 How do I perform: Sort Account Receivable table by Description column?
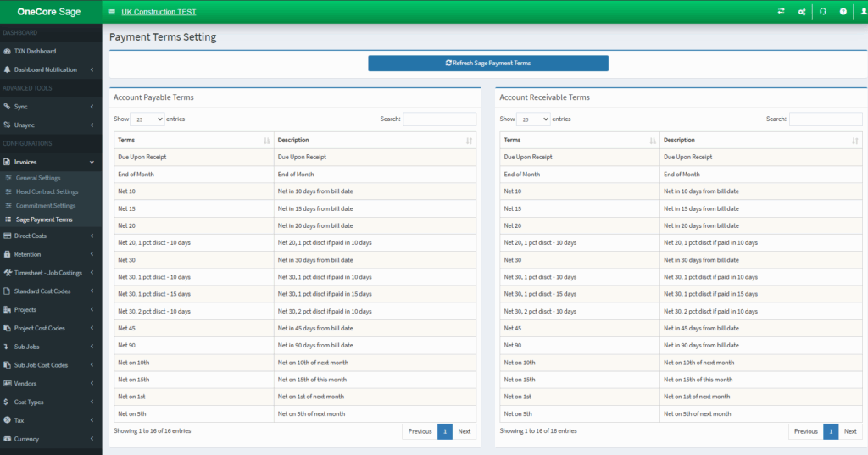click(761, 140)
